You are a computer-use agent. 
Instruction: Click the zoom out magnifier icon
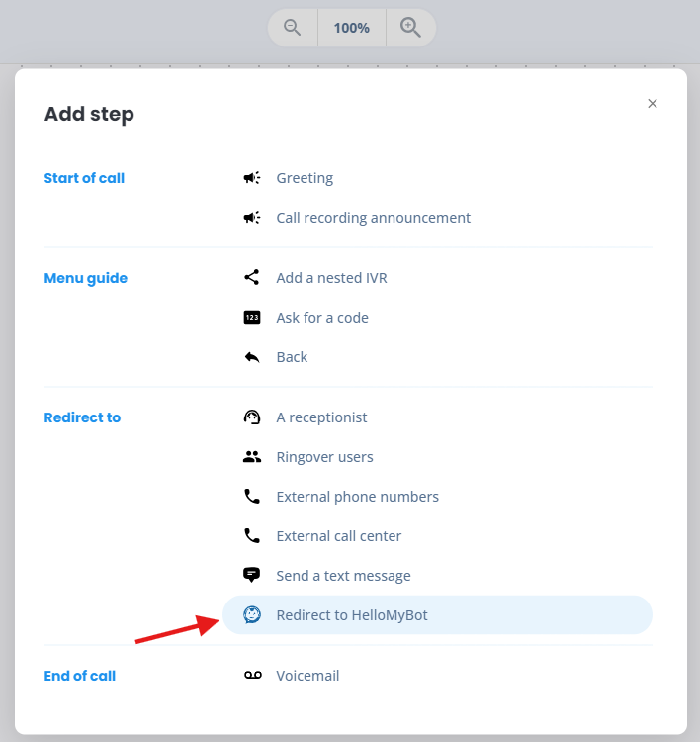pos(292,28)
